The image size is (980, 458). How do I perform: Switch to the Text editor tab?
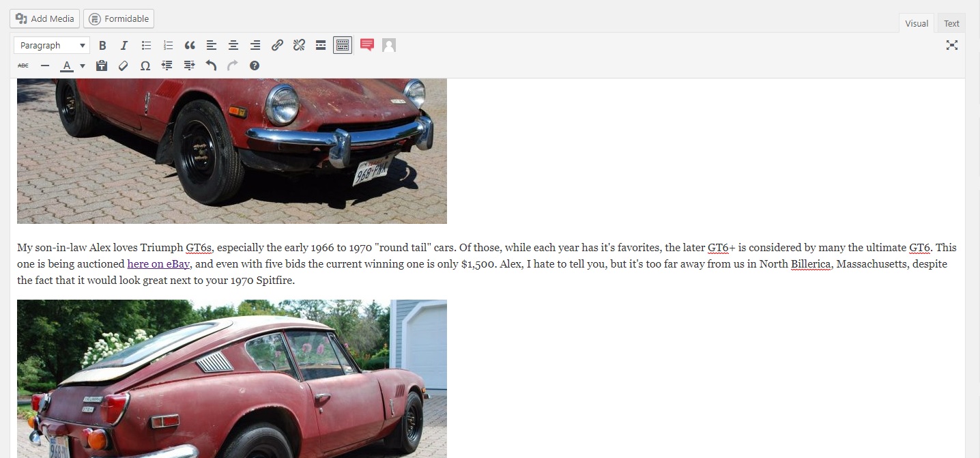(x=951, y=23)
